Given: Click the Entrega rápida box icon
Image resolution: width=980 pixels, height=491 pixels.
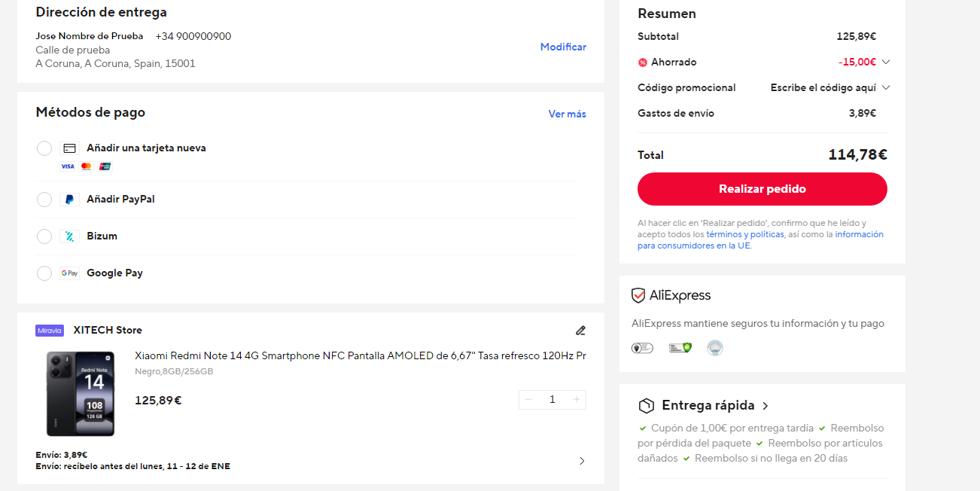Looking at the screenshot, I should [x=646, y=406].
